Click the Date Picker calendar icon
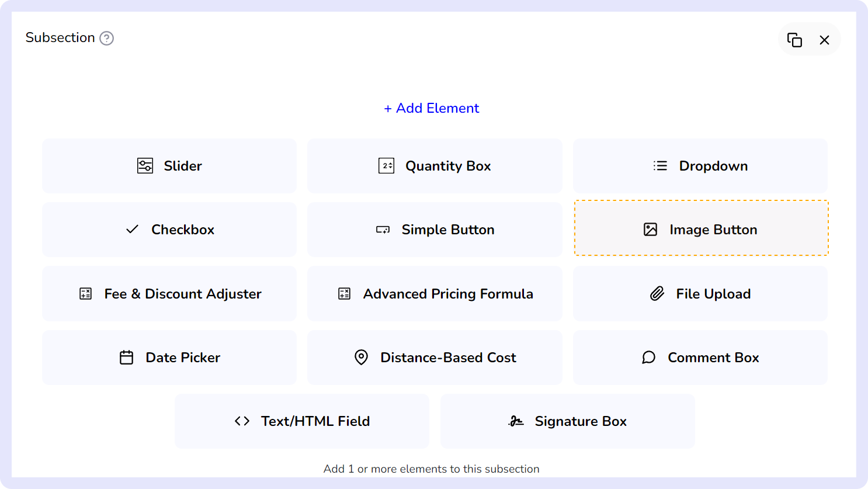The height and width of the screenshot is (489, 868). coord(126,358)
